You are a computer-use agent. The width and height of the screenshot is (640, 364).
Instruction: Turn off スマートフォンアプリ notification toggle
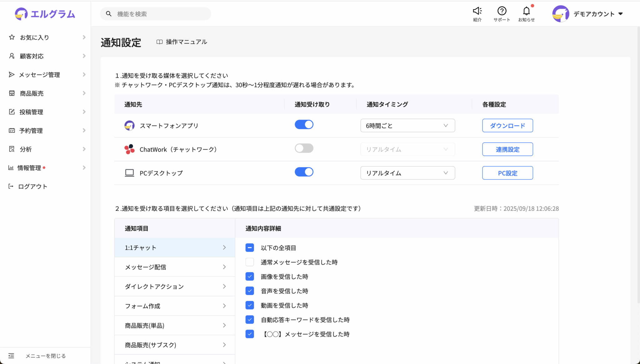coord(304,125)
